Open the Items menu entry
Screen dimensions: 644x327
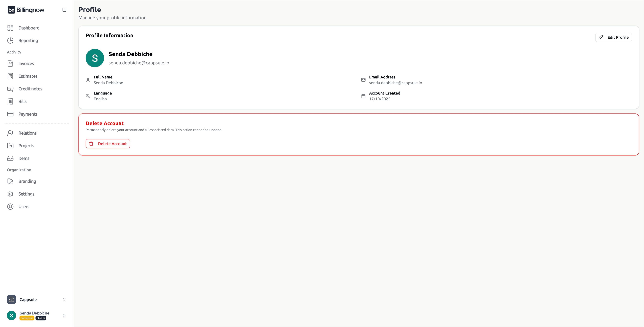coord(24,158)
